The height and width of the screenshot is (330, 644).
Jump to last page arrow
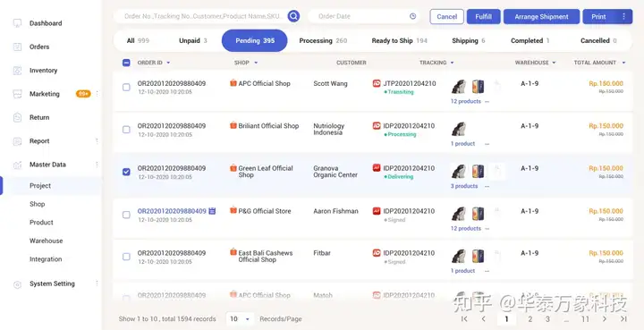623,319
